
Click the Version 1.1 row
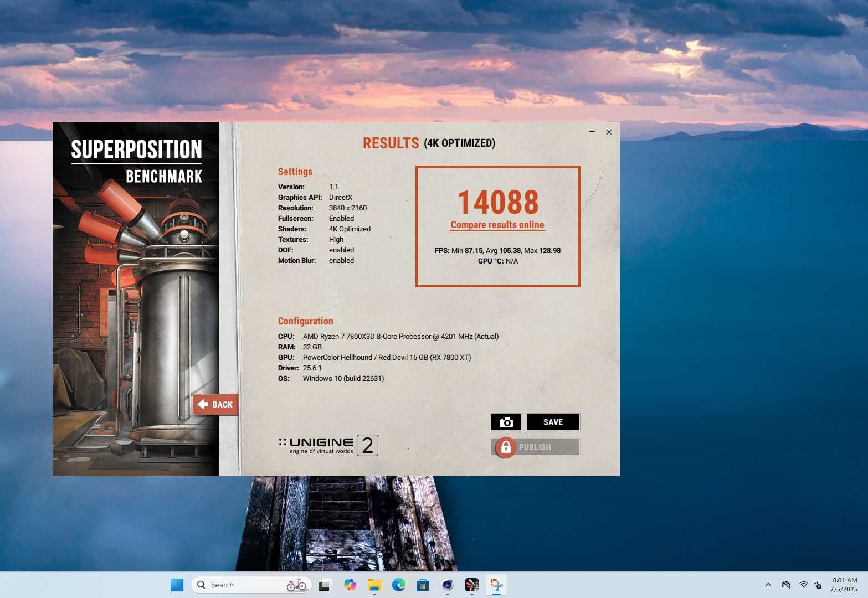(x=308, y=187)
